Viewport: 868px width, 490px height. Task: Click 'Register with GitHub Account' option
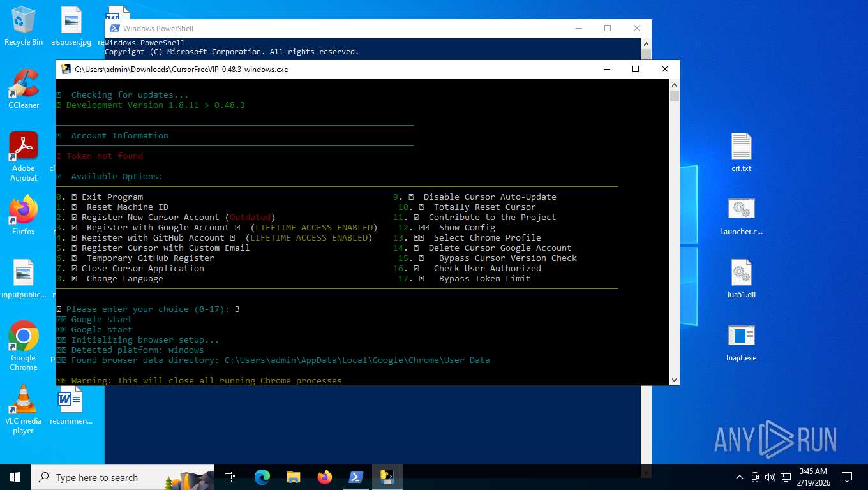[153, 238]
